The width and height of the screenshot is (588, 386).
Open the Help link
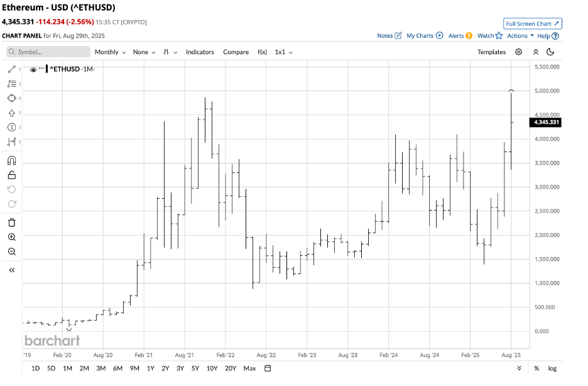tap(548, 36)
